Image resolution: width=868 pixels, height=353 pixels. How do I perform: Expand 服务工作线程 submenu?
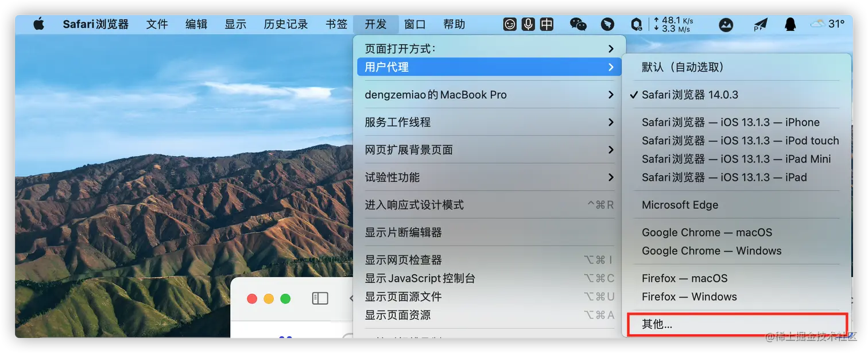489,122
